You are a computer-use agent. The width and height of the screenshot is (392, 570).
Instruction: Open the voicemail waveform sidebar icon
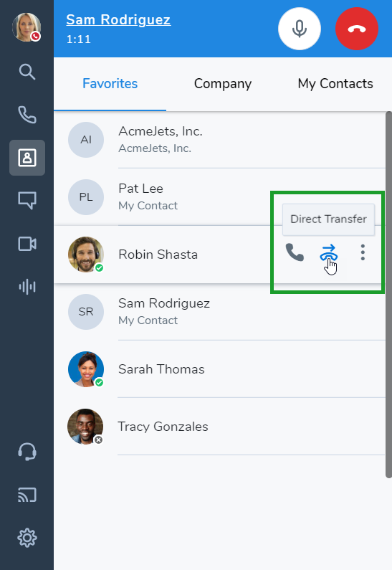coord(27,287)
